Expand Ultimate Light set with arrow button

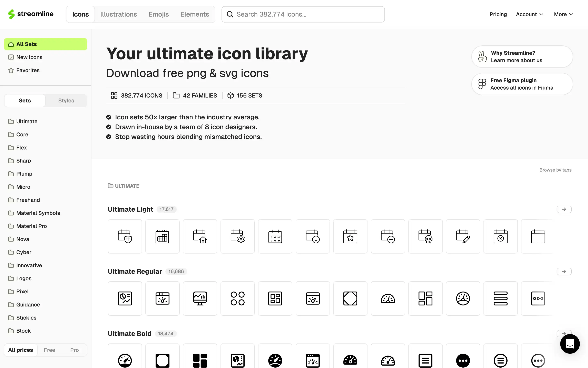[x=564, y=209]
